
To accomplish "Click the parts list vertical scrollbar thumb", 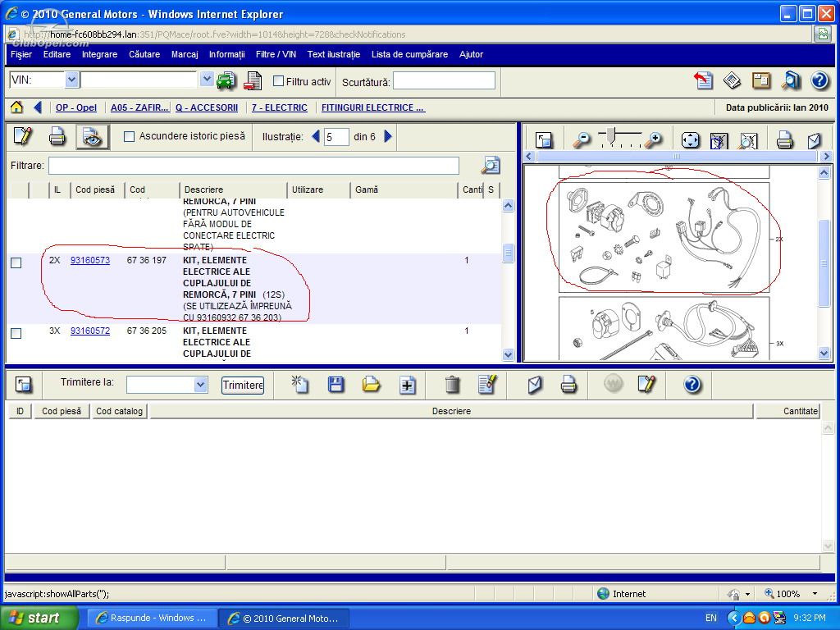I will 508,253.
